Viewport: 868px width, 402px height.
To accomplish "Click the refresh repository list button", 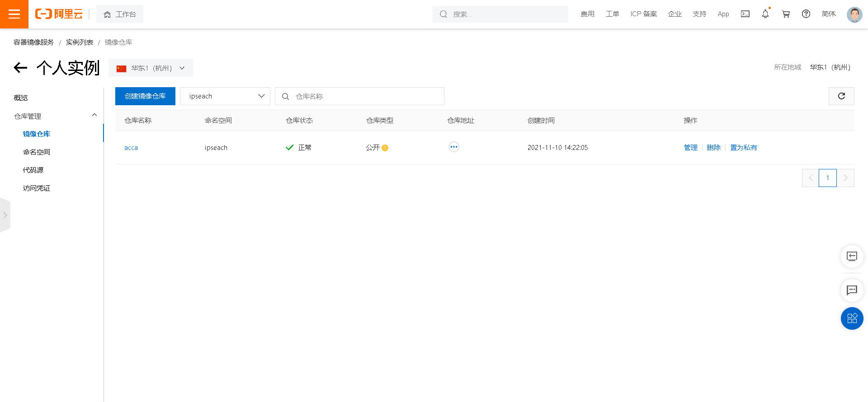I will pyautogui.click(x=841, y=96).
